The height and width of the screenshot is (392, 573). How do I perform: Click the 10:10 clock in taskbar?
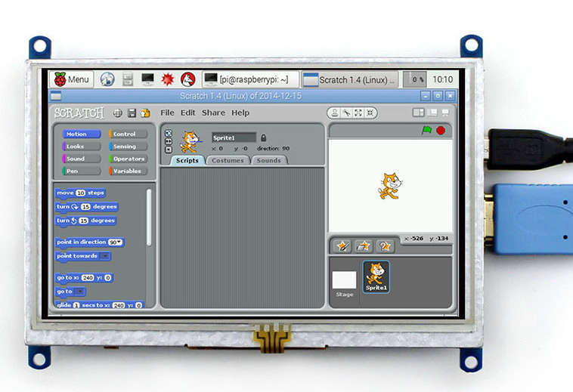pos(442,79)
